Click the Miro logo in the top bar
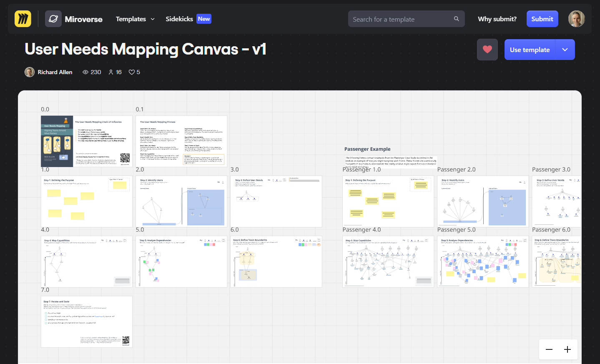600x364 pixels. (23, 18)
